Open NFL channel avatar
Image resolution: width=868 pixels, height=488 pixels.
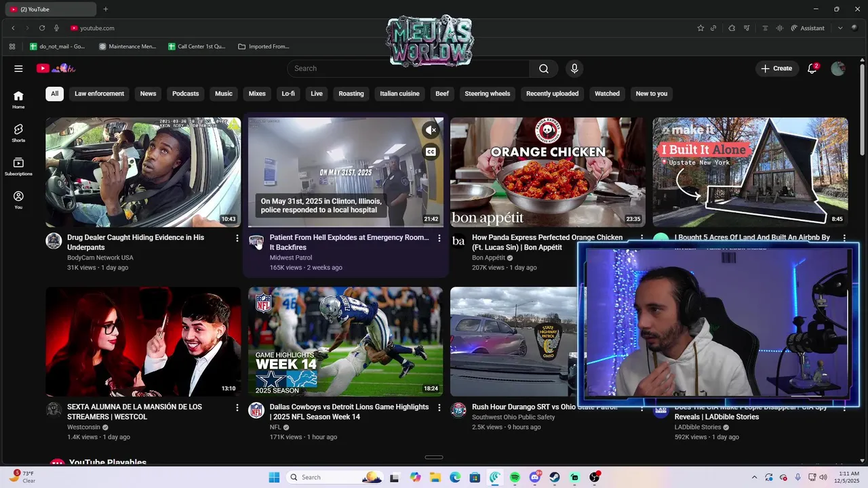(256, 410)
